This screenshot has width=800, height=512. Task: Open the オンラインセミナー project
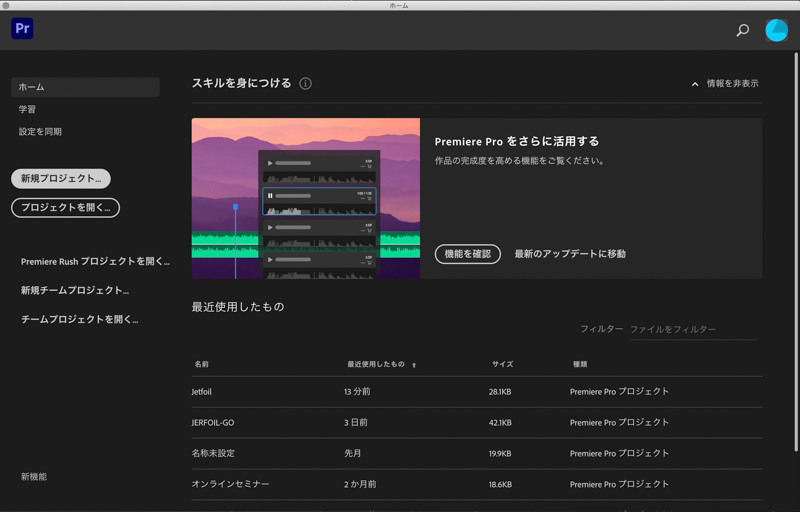point(230,484)
